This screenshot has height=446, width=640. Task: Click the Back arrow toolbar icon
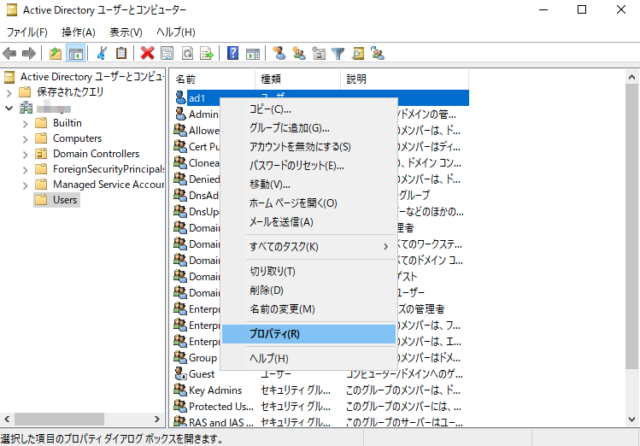click(x=9, y=53)
